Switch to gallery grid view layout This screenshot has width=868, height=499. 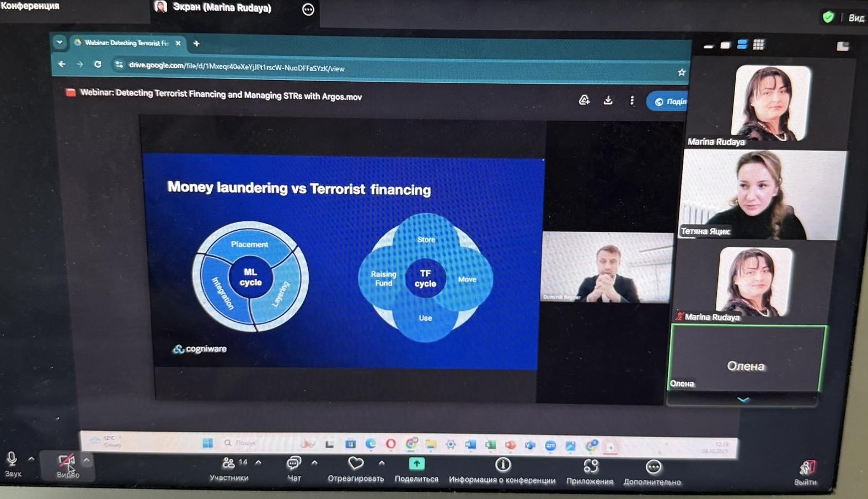pyautogui.click(x=758, y=45)
